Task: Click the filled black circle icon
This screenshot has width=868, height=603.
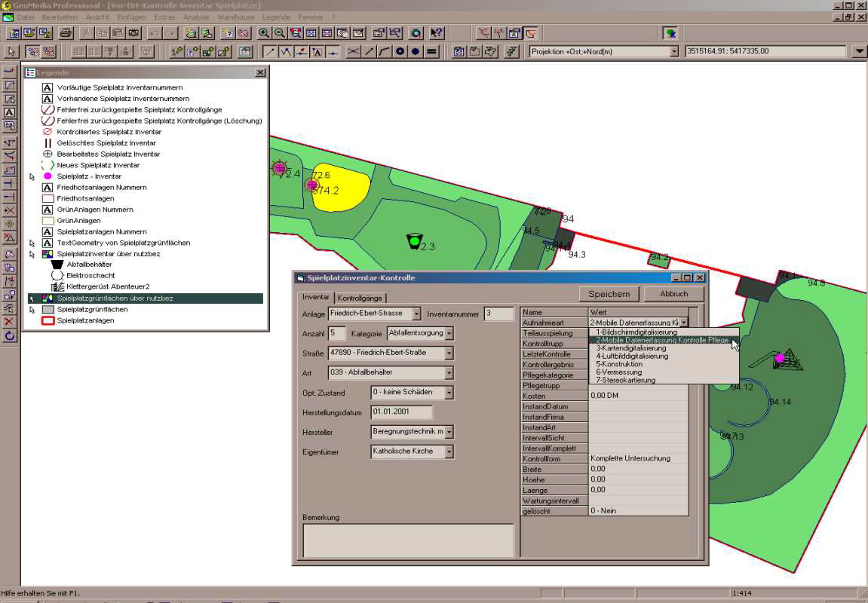Action: point(416,52)
